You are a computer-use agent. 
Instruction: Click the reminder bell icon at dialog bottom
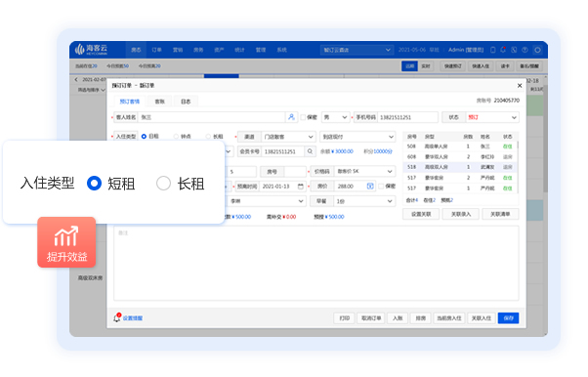117,317
